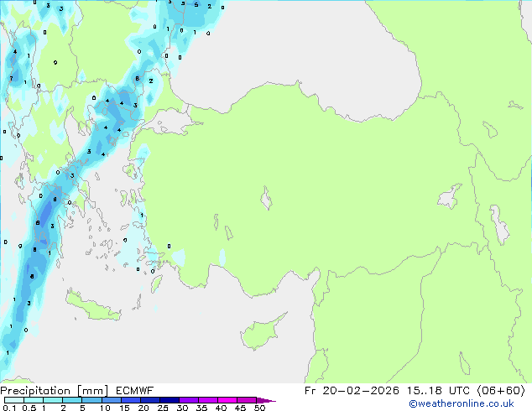Click the "Precipitation" title text
Viewport: 532px width, 411px height.
point(35,391)
